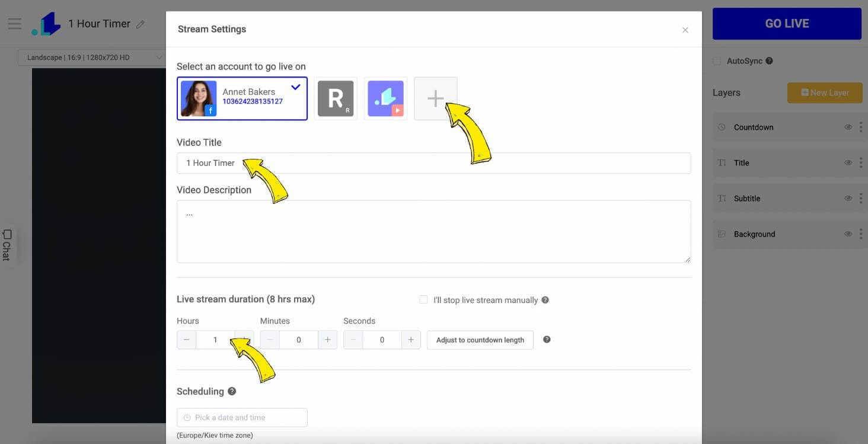Open help for stopping stream manually
The width and height of the screenshot is (868, 444).
click(x=545, y=300)
